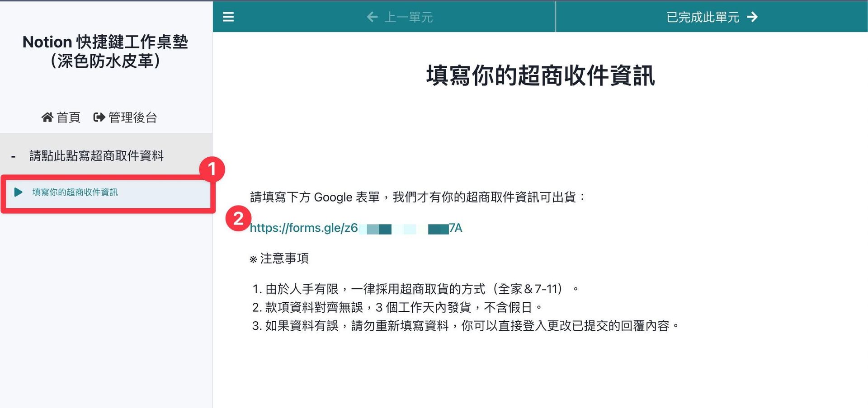Select the 填寫你的超商收件資訊 lesson item
The image size is (868, 408).
pos(75,192)
